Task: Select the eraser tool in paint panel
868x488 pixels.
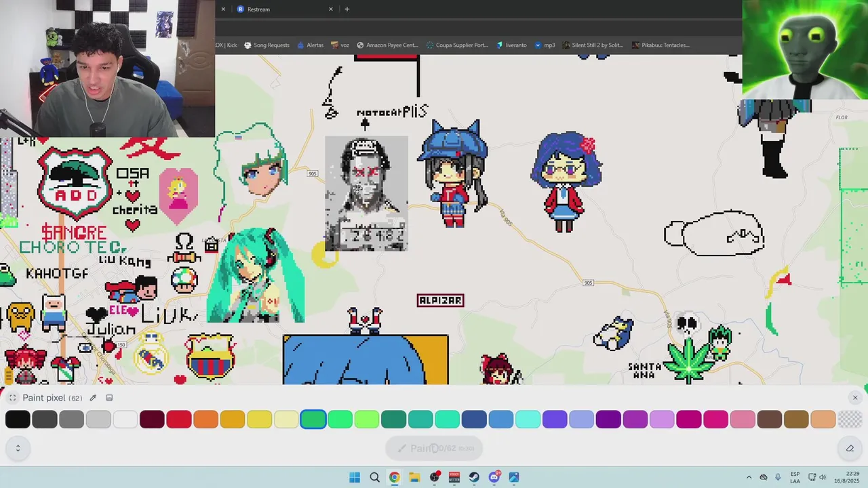Action: point(850,448)
